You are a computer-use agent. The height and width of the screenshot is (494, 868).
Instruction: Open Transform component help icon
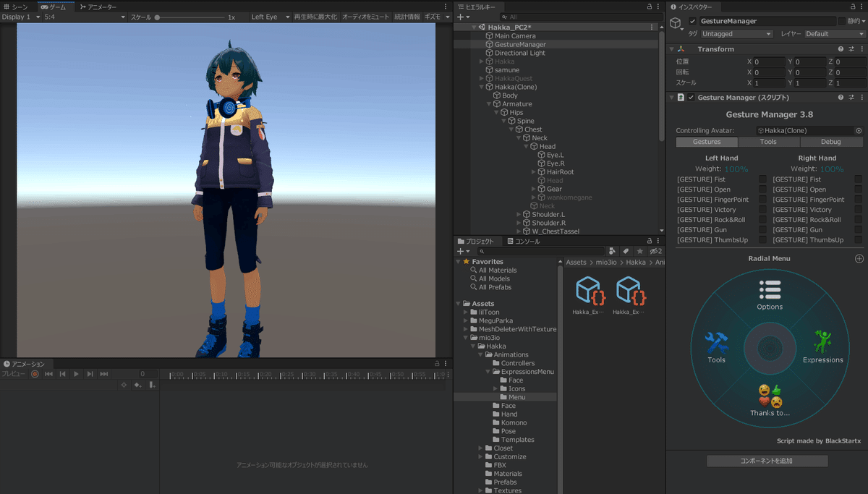click(x=841, y=49)
